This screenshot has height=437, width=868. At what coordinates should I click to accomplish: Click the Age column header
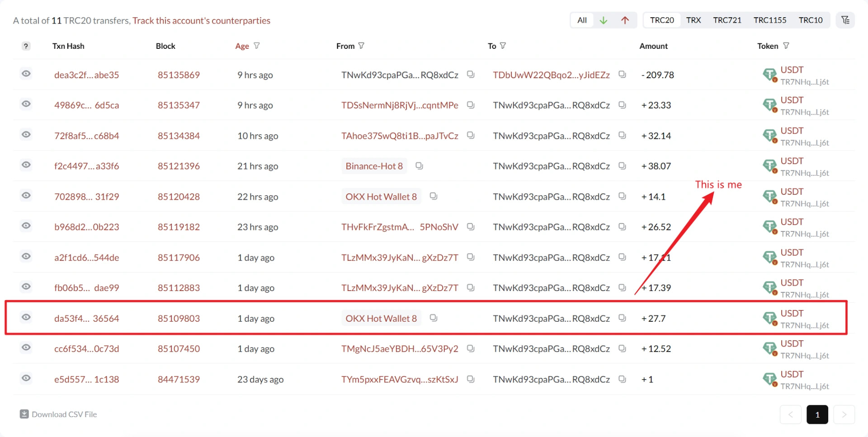242,46
